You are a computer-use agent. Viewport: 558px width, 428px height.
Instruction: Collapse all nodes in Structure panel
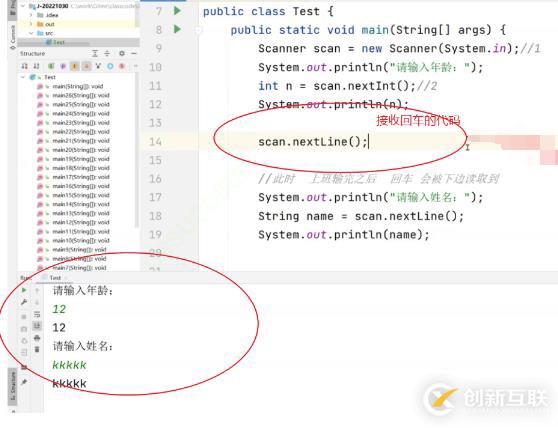(107, 53)
